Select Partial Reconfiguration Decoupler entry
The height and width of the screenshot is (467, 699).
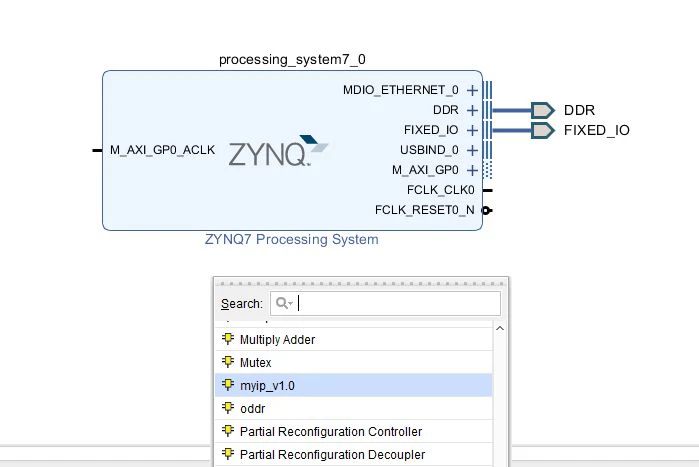(x=354, y=455)
